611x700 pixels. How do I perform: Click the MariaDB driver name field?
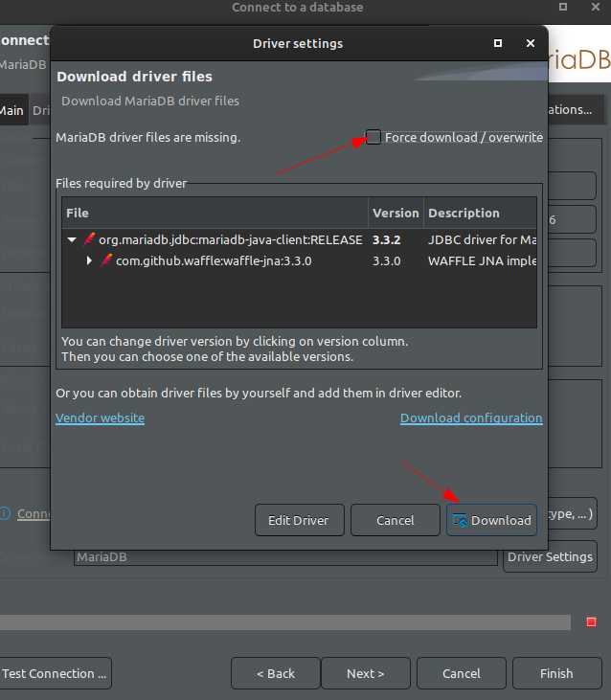[x=285, y=556]
